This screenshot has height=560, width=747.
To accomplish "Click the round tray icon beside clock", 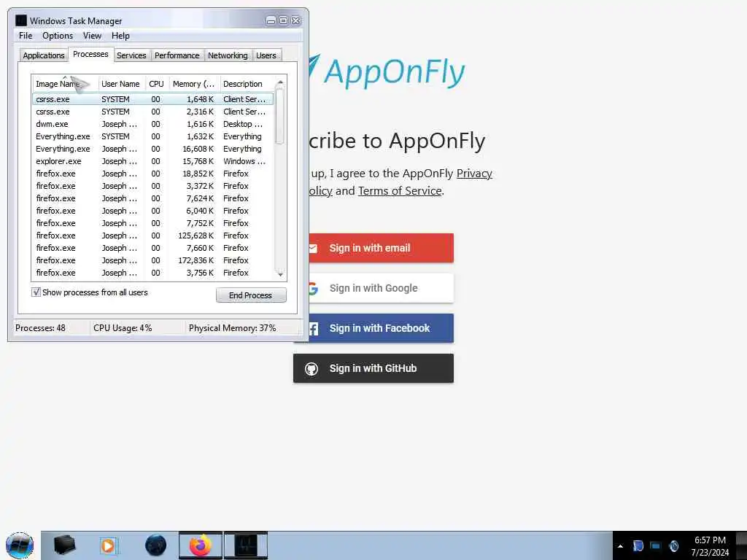I will pos(673,545).
